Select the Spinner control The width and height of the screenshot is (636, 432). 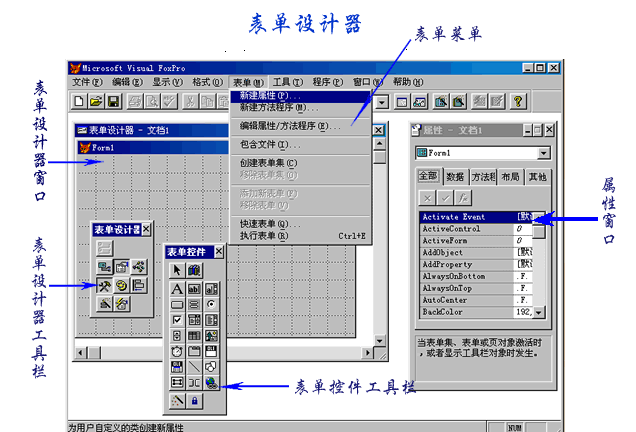177,335
